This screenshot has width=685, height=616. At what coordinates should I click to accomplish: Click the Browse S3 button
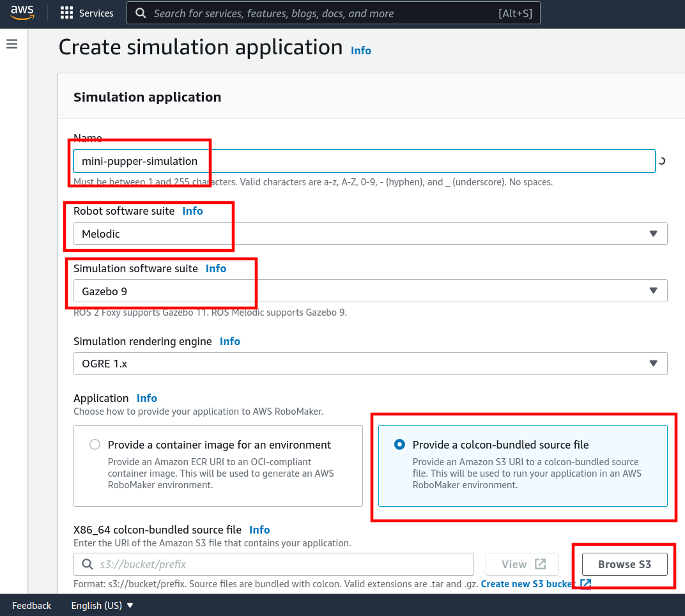tap(625, 564)
